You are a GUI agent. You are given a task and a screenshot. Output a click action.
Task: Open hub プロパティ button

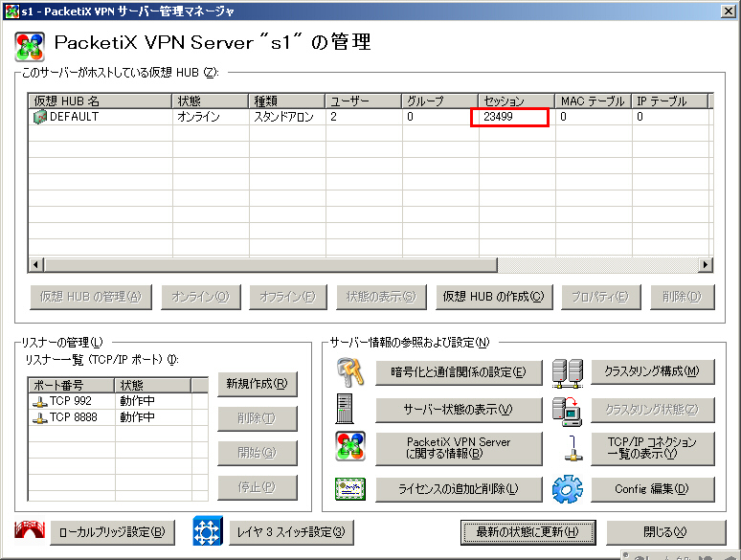pos(600,297)
